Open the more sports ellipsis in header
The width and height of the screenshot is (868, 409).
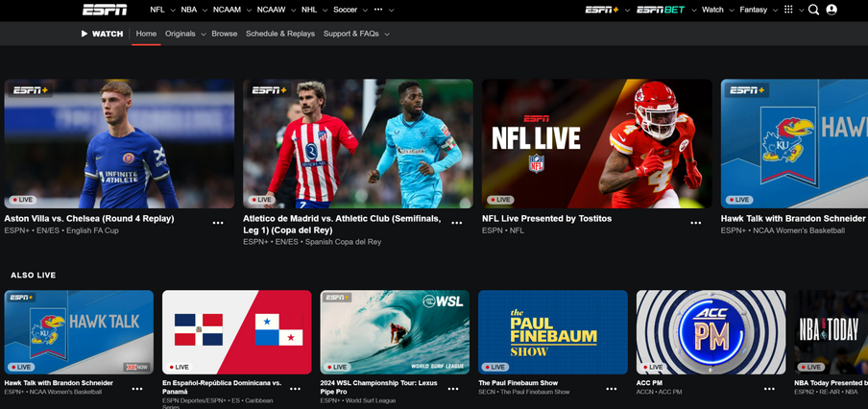pos(378,10)
